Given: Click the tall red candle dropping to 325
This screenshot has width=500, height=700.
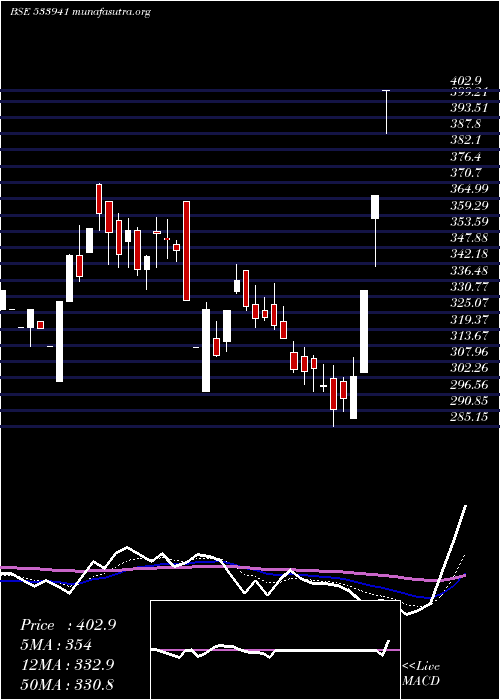Looking at the screenshot, I should tap(186, 251).
